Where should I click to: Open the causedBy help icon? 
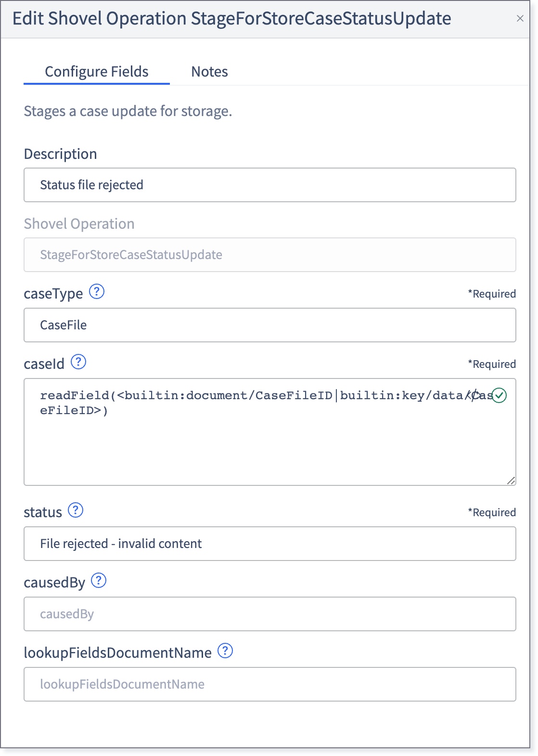[x=99, y=581]
